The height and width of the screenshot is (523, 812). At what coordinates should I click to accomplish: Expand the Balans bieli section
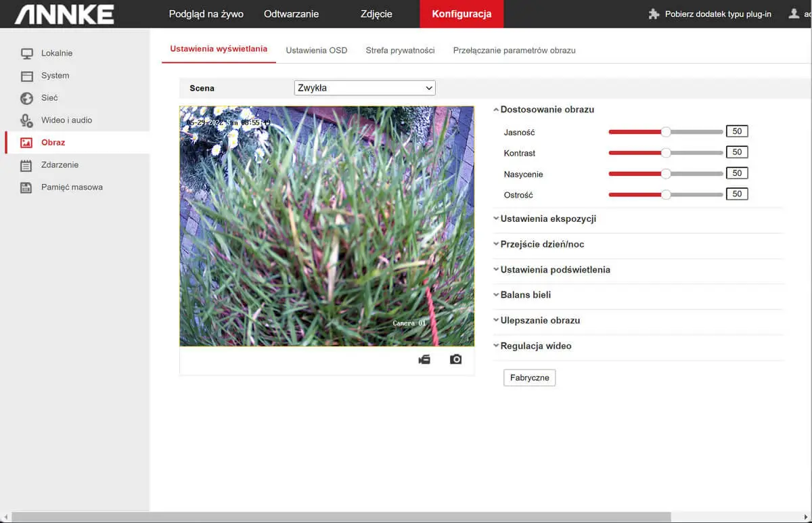[x=525, y=295]
